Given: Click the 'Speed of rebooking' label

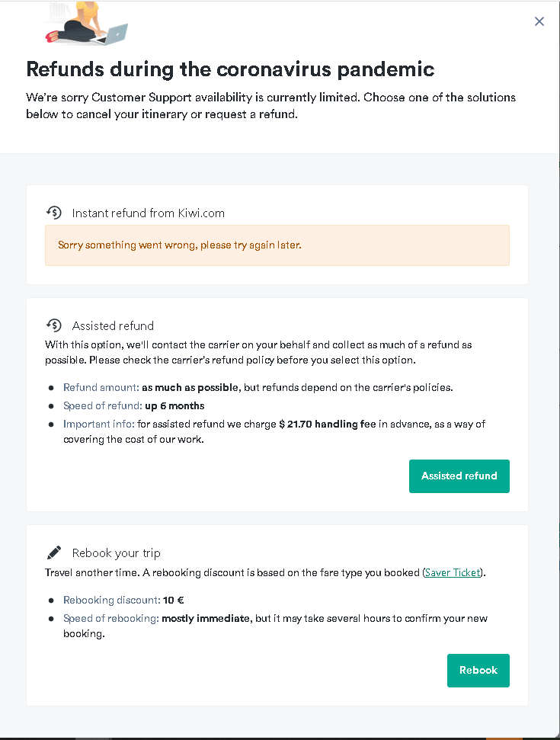Looking at the screenshot, I should coord(110,618).
